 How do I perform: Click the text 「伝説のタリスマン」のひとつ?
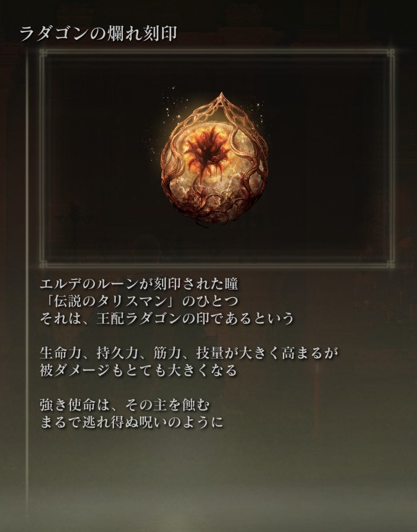139,301
